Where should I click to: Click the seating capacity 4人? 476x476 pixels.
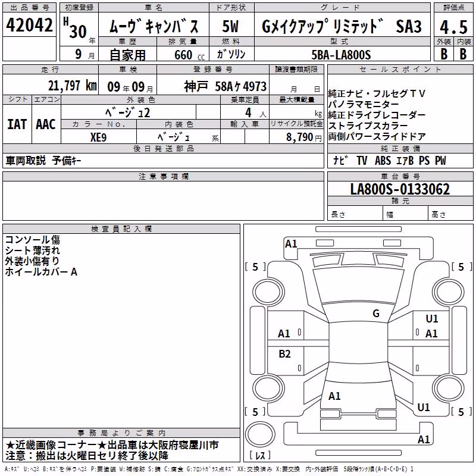pos(255,113)
